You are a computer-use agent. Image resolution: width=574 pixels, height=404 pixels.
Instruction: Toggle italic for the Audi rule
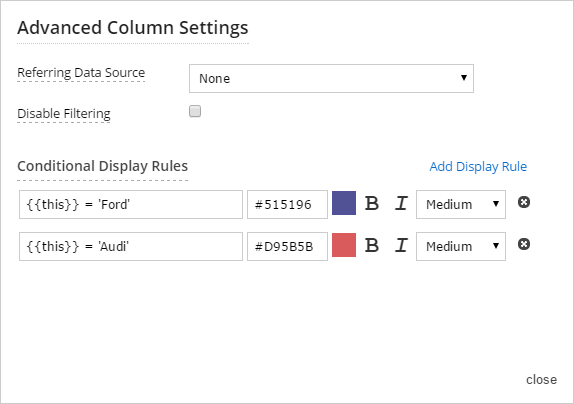[x=401, y=245]
